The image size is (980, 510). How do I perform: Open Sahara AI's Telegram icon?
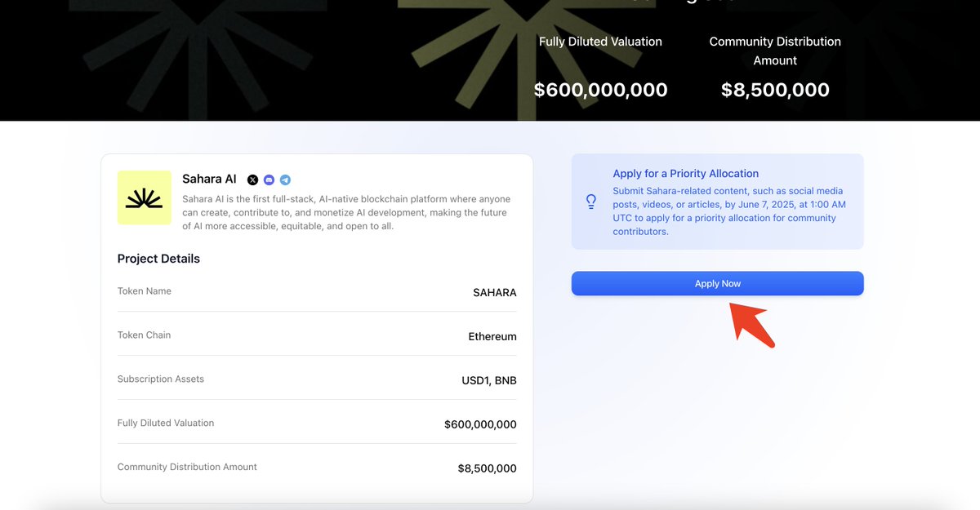click(285, 180)
